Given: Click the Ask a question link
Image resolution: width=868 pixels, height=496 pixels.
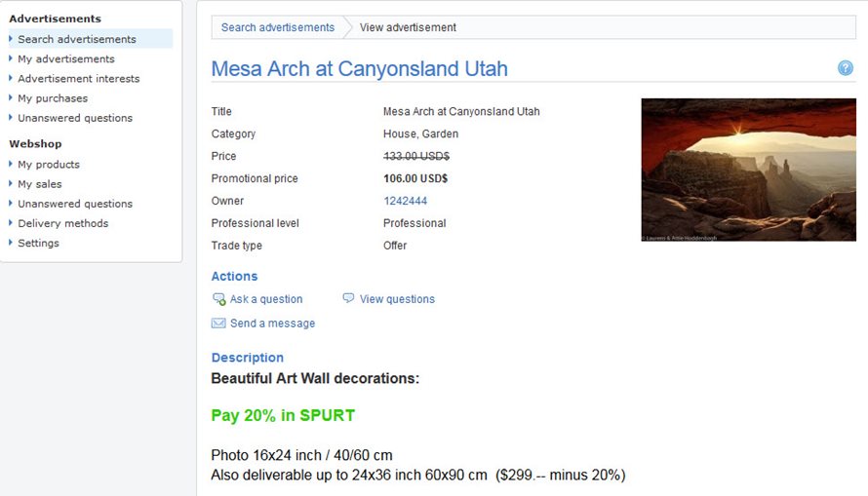Looking at the screenshot, I should pyautogui.click(x=266, y=299).
